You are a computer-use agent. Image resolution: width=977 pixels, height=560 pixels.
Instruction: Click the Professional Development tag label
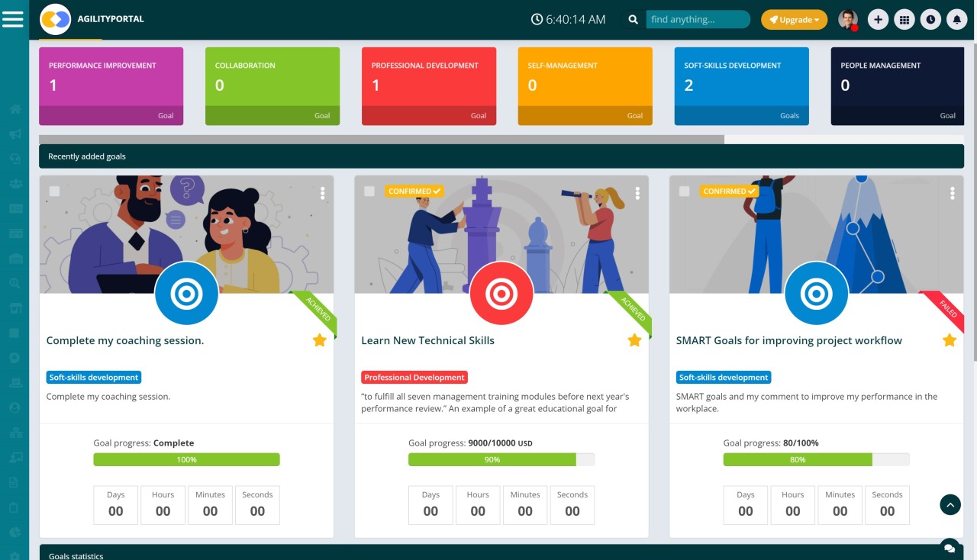point(414,377)
